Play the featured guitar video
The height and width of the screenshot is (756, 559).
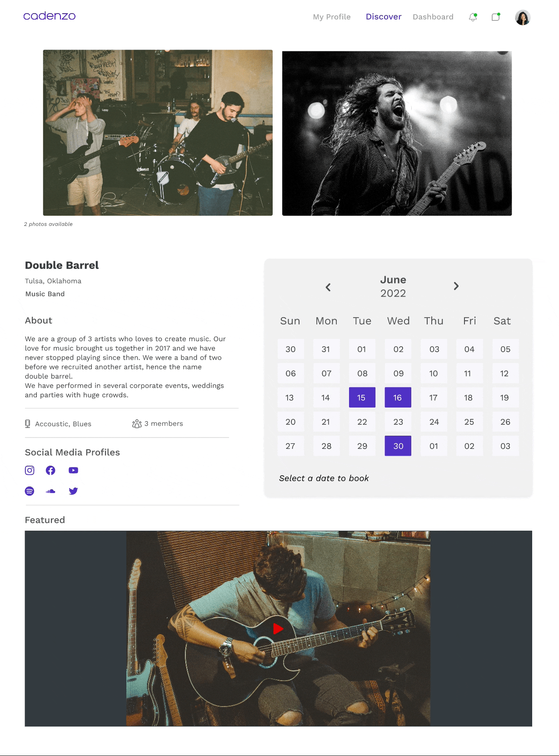pos(278,629)
